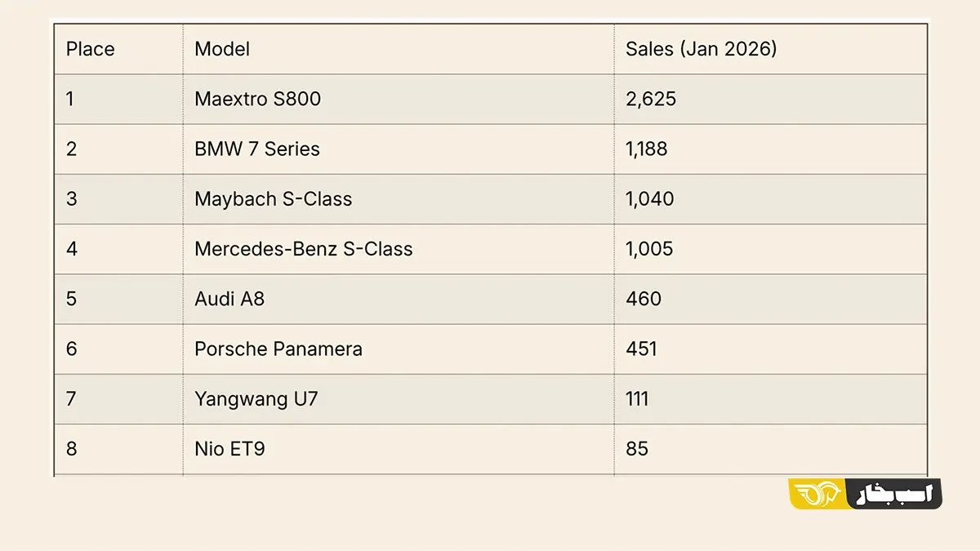Click the 1,040 sales figure
This screenshot has height=551, width=980.
pos(649,199)
